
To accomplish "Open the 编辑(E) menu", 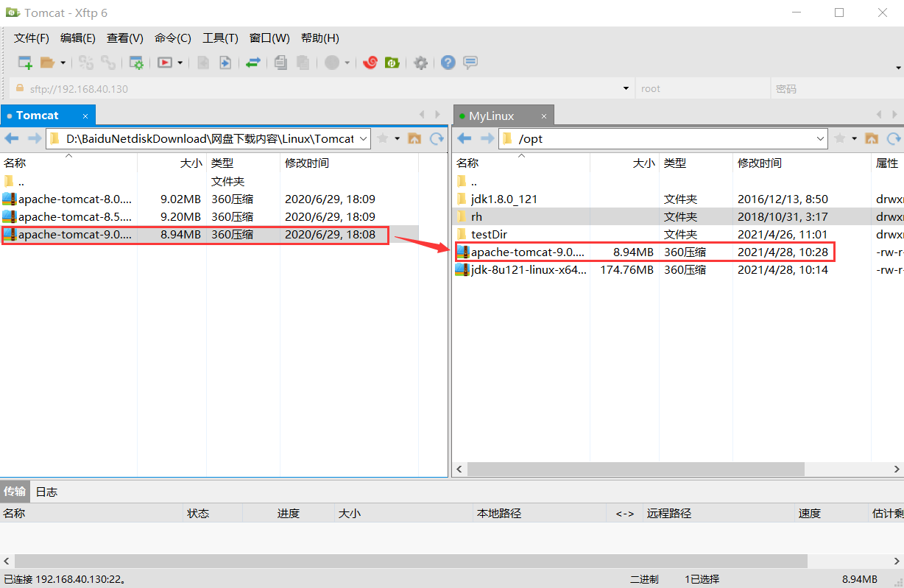I will click(78, 38).
